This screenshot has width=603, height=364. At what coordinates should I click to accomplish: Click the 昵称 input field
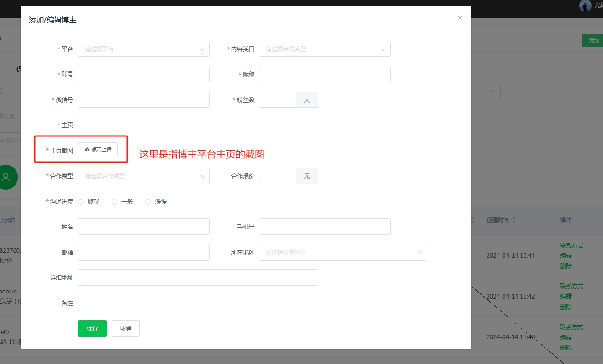pyautogui.click(x=324, y=74)
